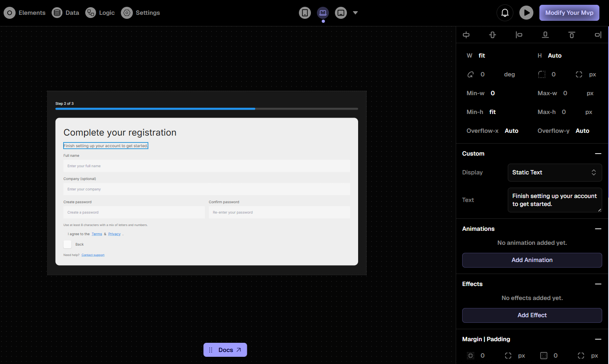
Task: Click the Create a password field
Action: point(134,212)
